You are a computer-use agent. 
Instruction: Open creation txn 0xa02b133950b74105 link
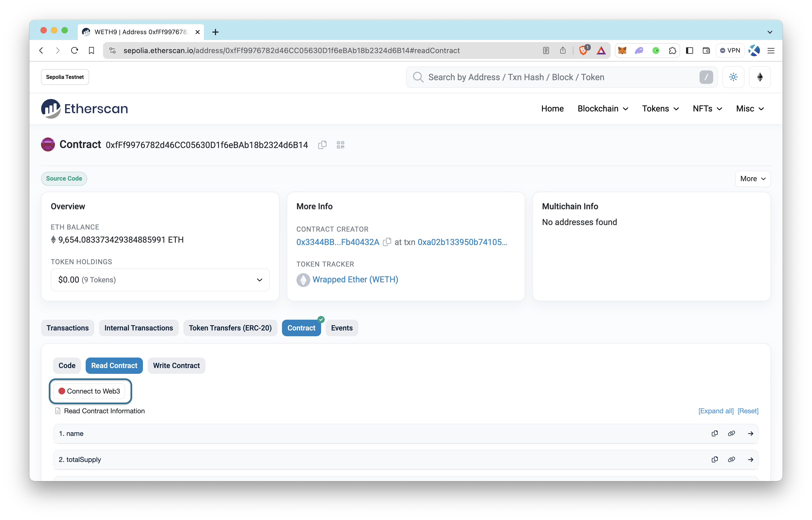462,242
